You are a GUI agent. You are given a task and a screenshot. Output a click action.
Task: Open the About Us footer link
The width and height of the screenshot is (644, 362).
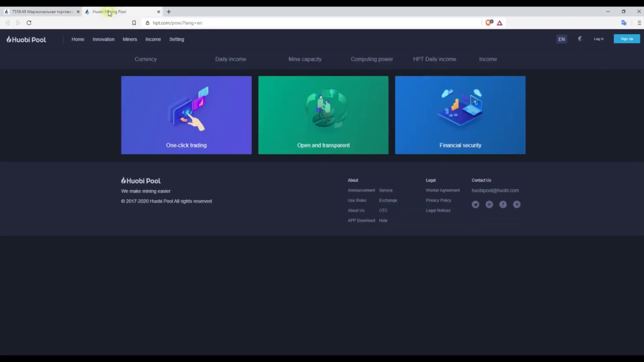point(356,210)
